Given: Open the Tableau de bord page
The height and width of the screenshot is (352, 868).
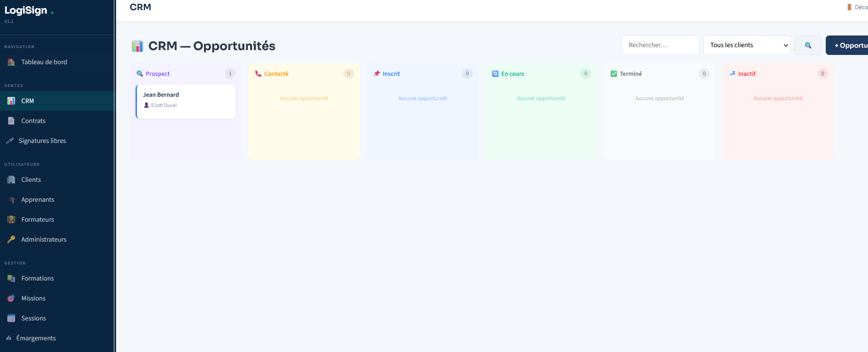Looking at the screenshot, I should (44, 62).
